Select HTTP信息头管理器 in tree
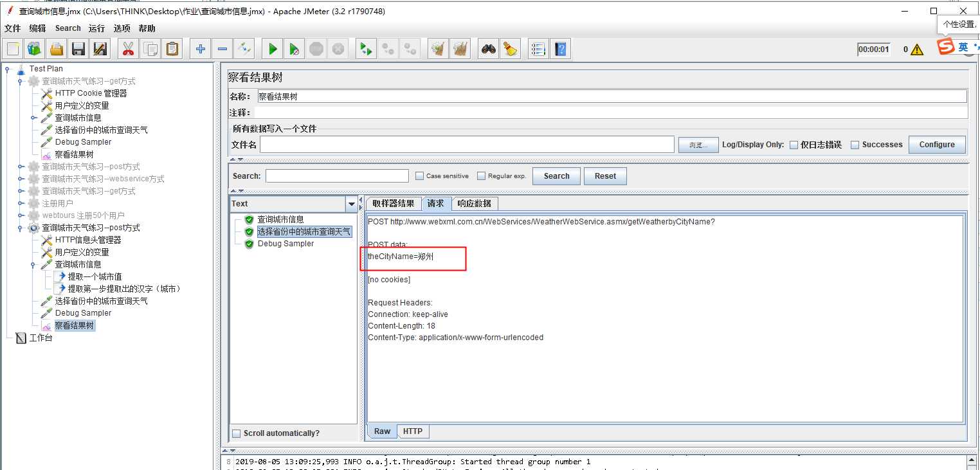The image size is (980, 470). (88, 240)
